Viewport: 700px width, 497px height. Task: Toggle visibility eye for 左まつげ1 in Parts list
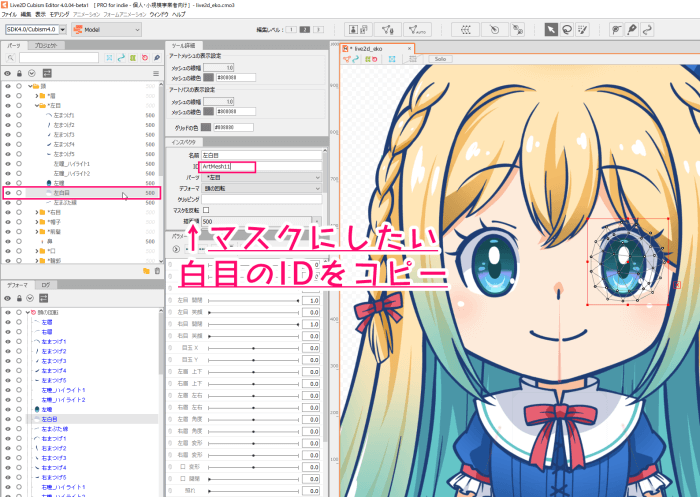(8, 115)
